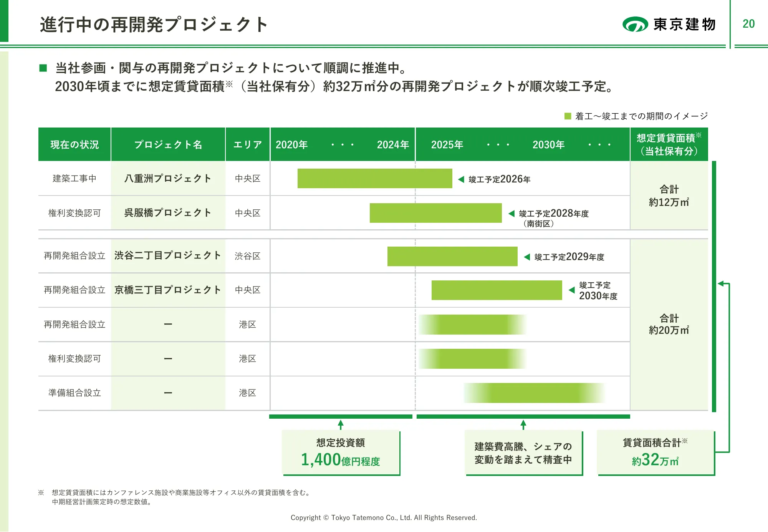Click the page number 20
Screen dimensions: 768x532
tap(748, 24)
